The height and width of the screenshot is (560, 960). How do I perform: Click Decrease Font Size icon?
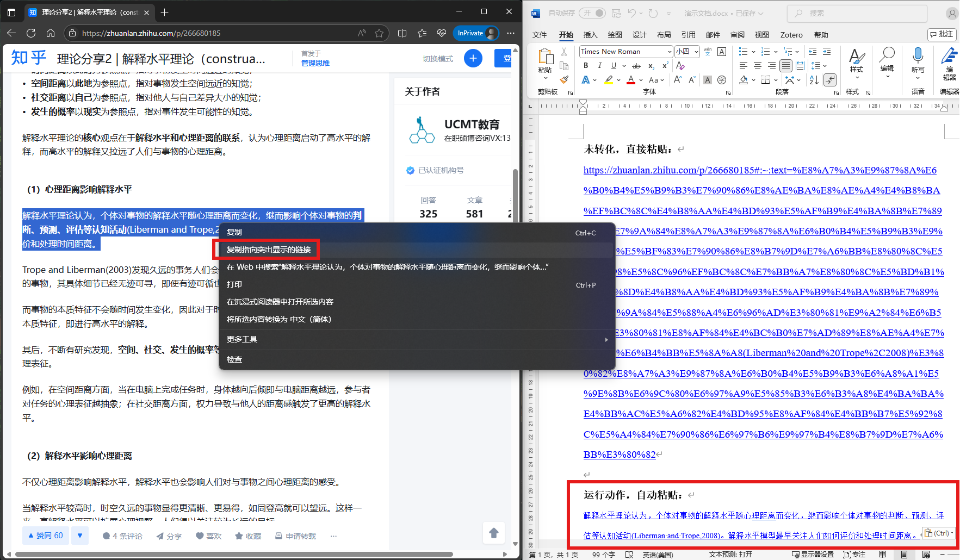pyautogui.click(x=692, y=80)
